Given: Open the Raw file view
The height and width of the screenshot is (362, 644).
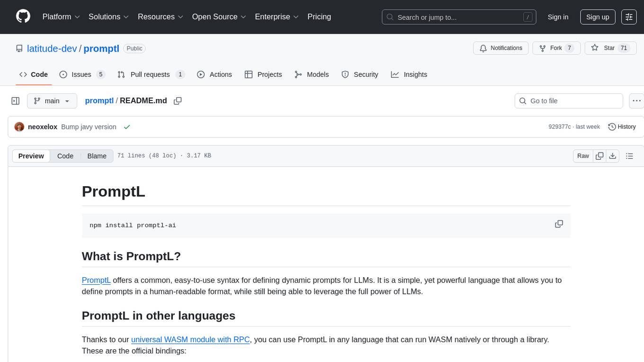Looking at the screenshot, I should tap(583, 156).
